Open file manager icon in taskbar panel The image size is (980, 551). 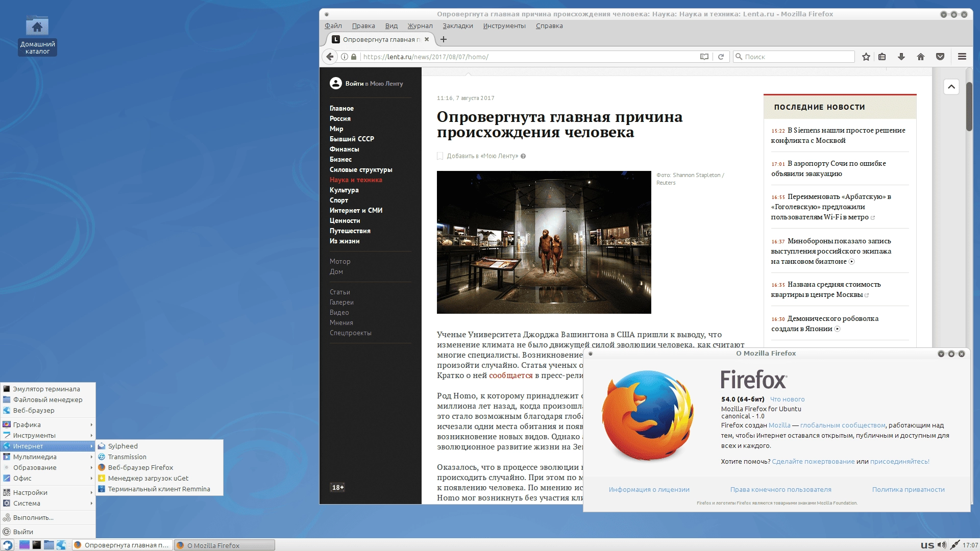click(49, 545)
